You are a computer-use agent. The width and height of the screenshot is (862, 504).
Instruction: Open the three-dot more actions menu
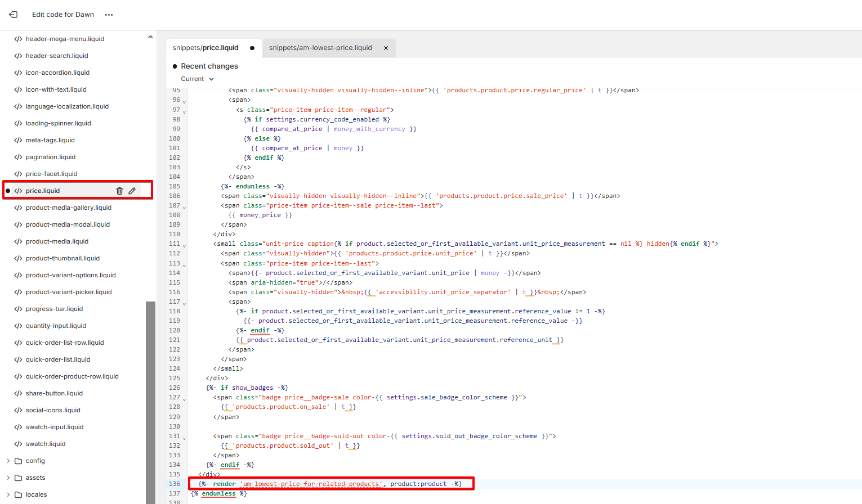[x=109, y=15]
